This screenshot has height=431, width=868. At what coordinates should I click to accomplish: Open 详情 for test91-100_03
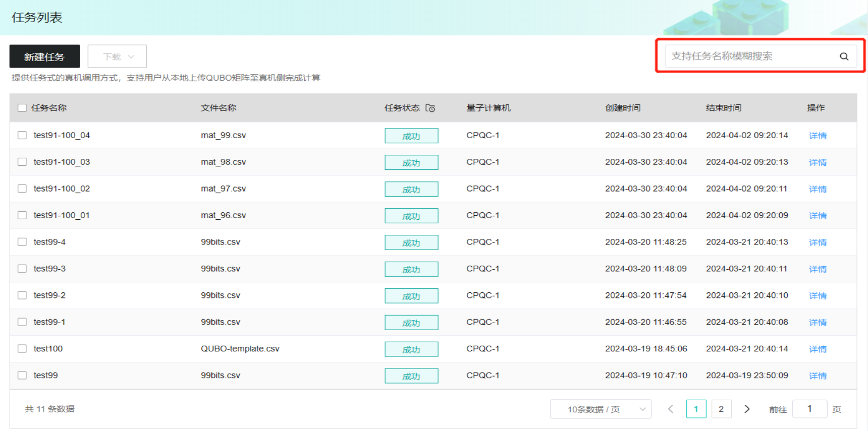[x=818, y=162]
